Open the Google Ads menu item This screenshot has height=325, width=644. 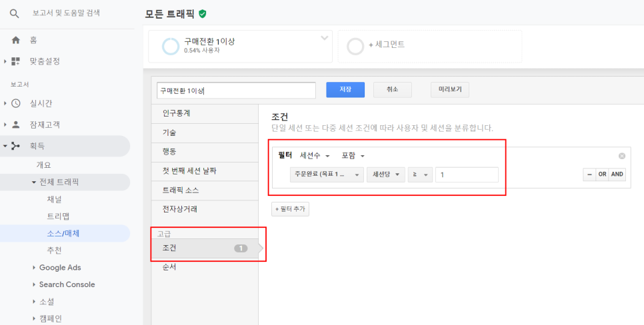[60, 268]
